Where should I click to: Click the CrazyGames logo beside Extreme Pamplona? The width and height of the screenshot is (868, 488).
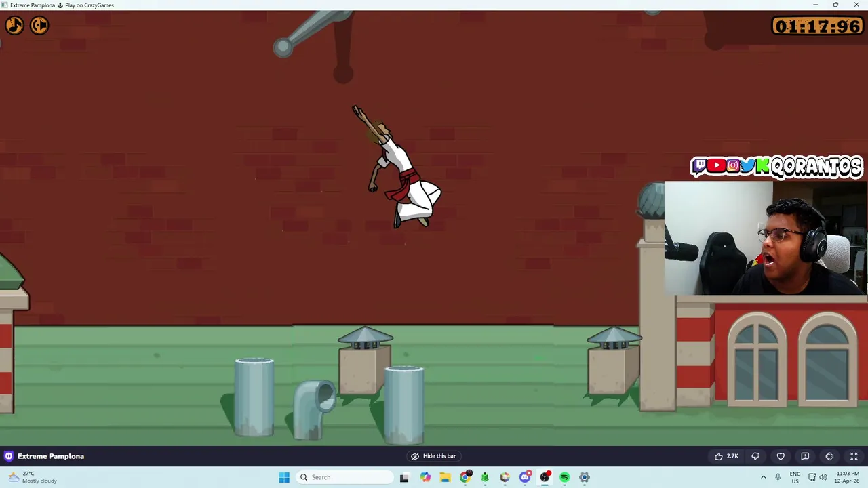9,456
